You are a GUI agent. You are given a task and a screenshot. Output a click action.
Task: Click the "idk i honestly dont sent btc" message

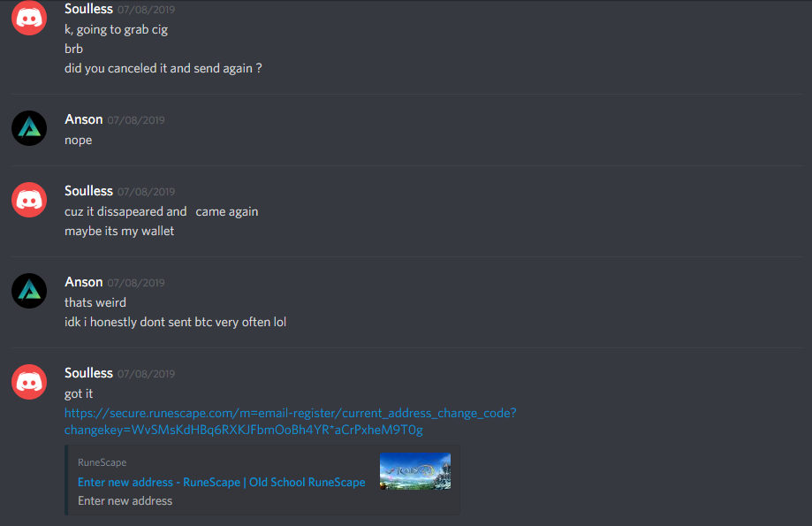[175, 323]
